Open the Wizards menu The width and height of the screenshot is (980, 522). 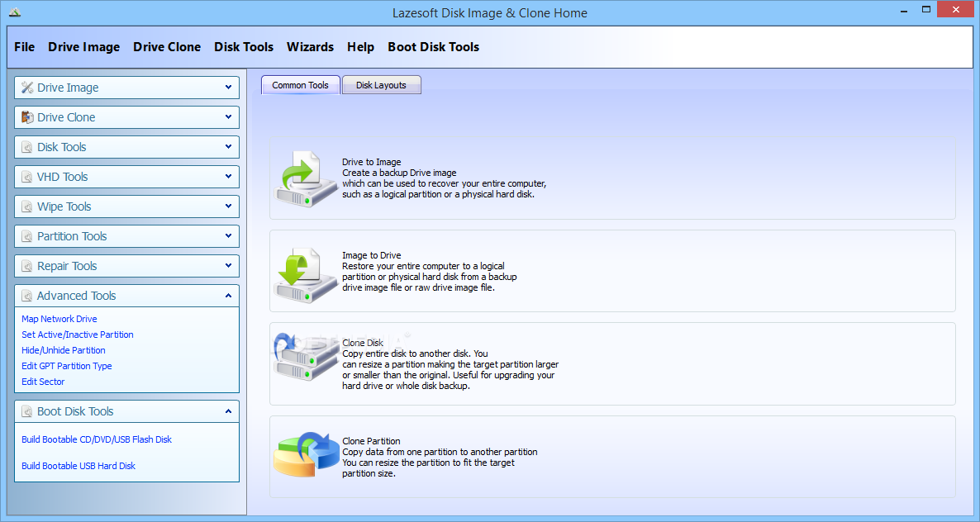(x=310, y=47)
